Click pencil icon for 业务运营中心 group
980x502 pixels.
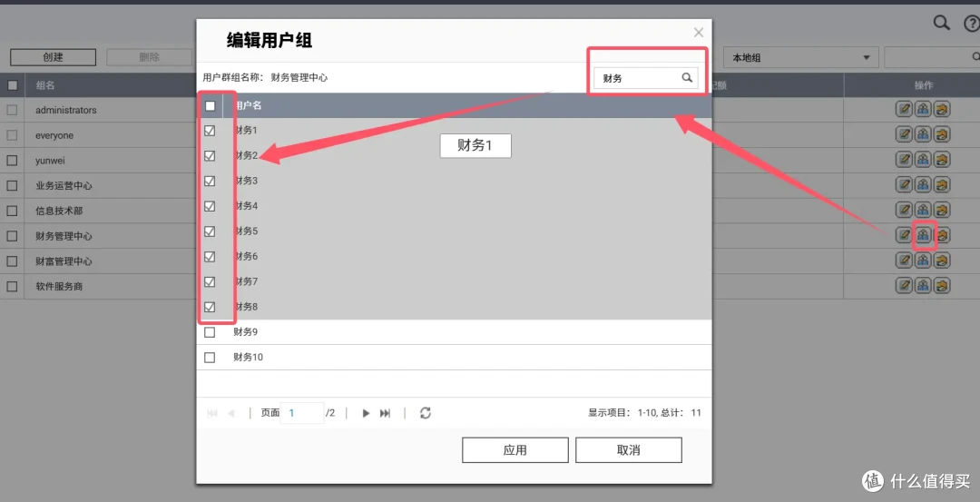pos(904,184)
